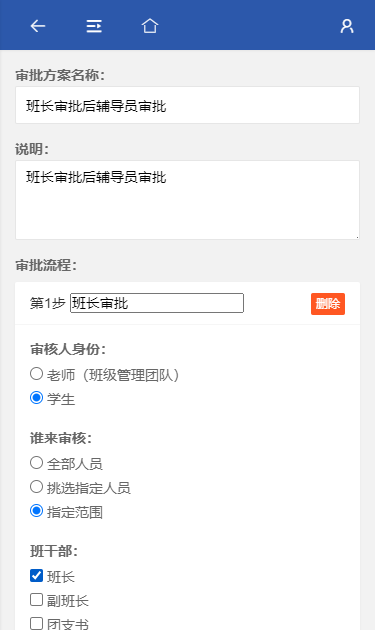Click the 学生 label text

click(61, 399)
